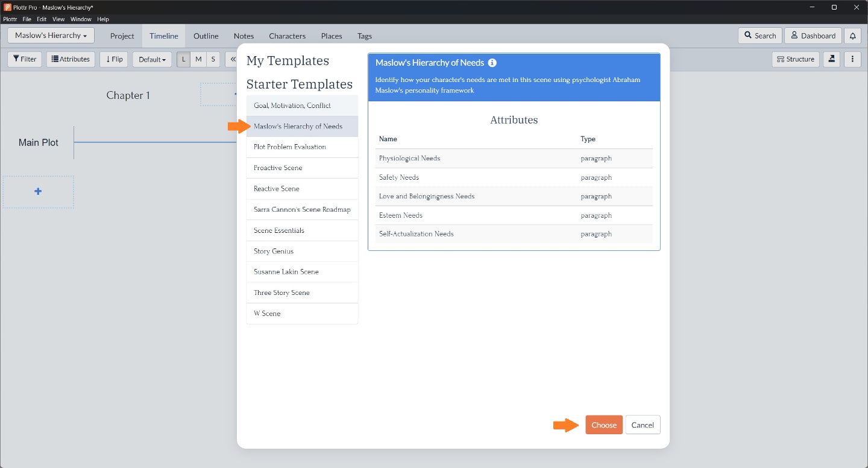Select the Large (L) size toggle
The image size is (868, 468).
(x=184, y=59)
